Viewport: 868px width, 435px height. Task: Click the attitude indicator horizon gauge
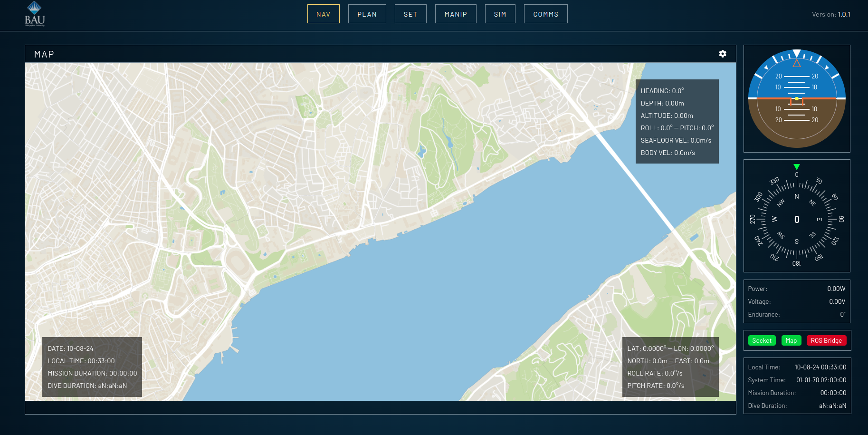pyautogui.click(x=797, y=99)
